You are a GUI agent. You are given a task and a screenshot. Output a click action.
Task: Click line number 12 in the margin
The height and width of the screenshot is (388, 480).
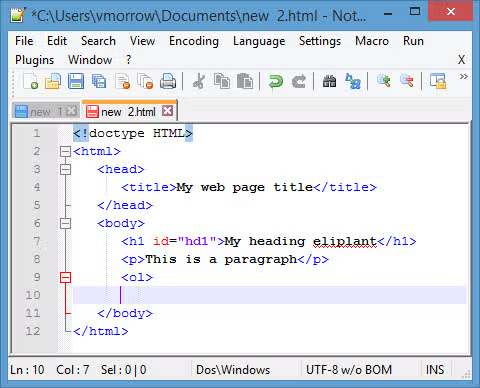(x=33, y=331)
